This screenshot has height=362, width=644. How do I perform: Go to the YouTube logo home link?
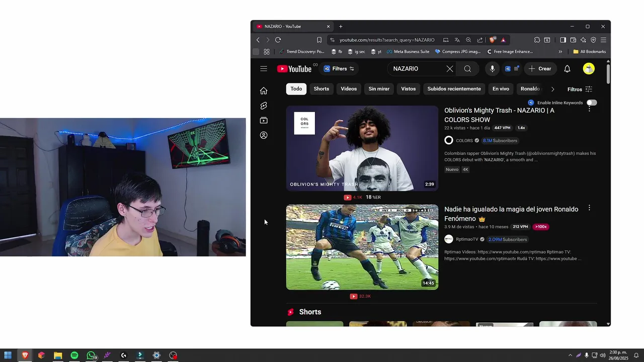294,69
